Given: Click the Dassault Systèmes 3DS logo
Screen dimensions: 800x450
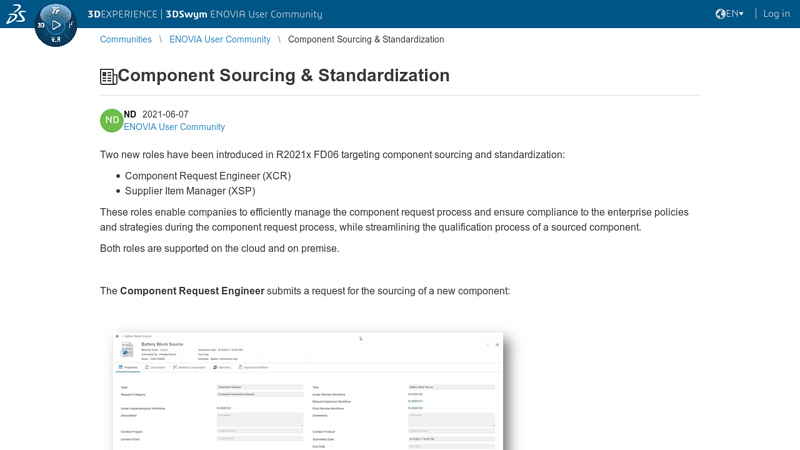Looking at the screenshot, I should 16,14.
